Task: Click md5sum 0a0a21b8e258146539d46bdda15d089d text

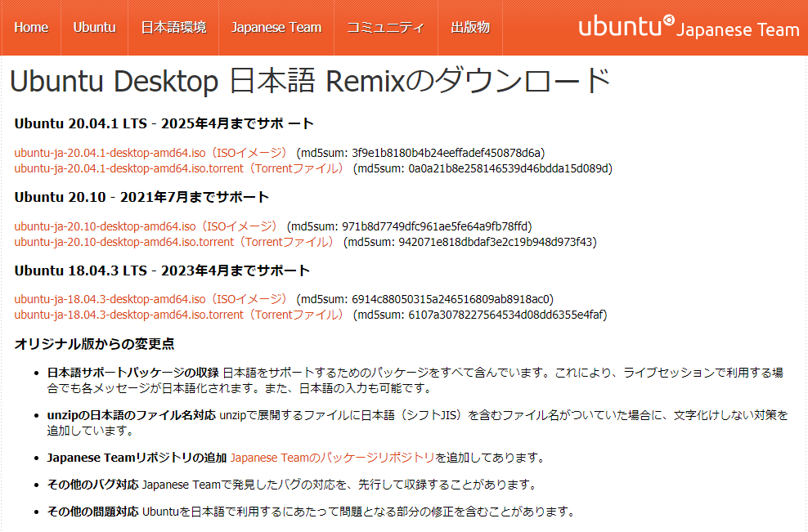Action: pos(483,168)
